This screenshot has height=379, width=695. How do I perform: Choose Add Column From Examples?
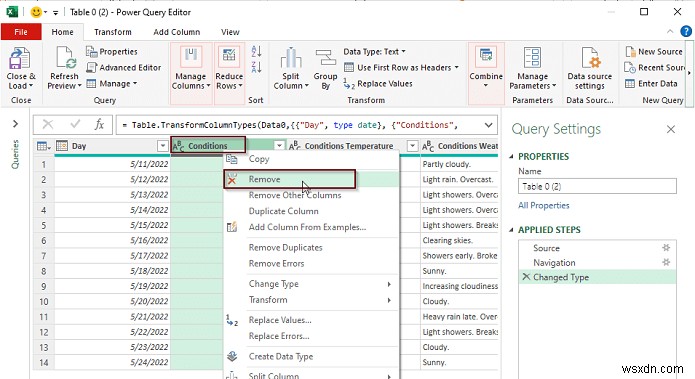(311, 227)
